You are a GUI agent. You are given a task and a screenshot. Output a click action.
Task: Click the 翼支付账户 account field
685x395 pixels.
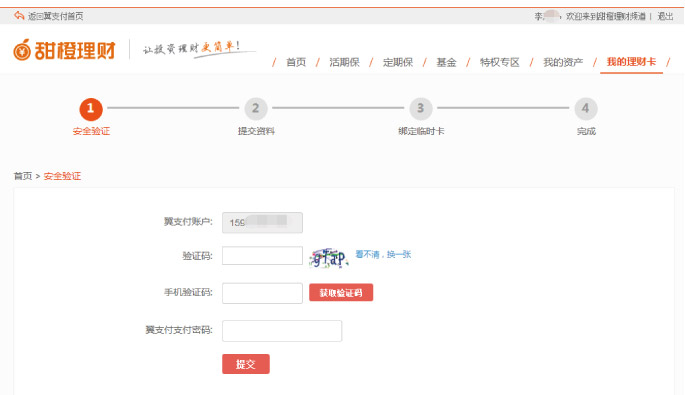pyautogui.click(x=262, y=222)
